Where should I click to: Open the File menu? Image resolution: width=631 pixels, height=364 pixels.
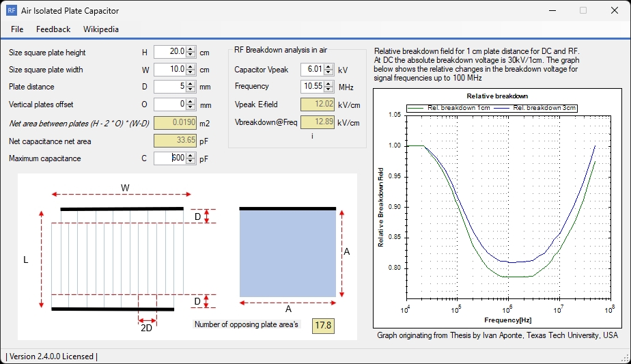click(x=17, y=29)
